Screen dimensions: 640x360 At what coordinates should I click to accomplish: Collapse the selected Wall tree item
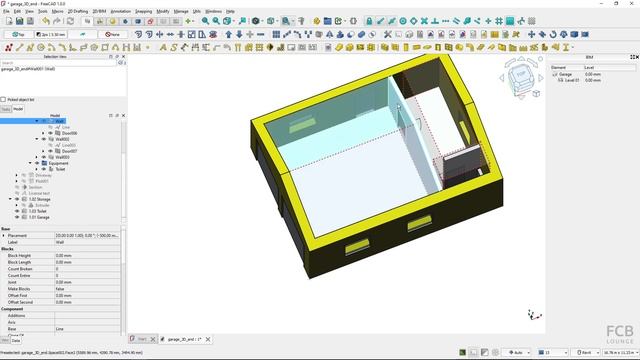(x=37, y=121)
